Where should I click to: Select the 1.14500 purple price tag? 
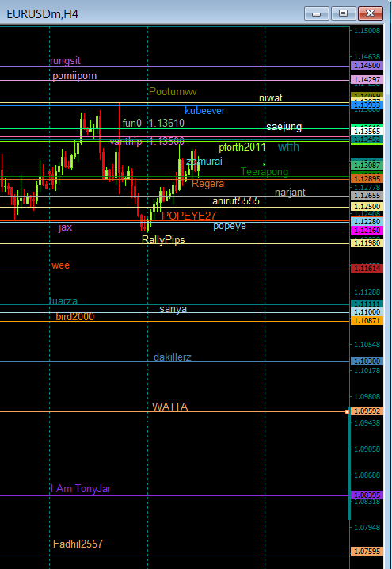click(x=367, y=66)
